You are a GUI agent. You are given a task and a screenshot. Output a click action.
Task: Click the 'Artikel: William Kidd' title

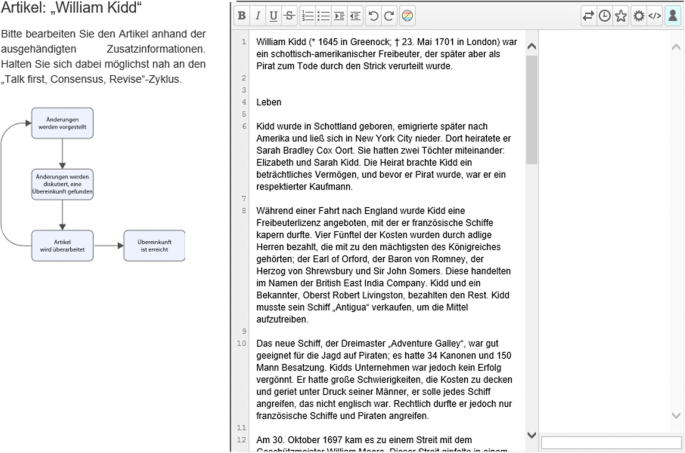[71, 8]
